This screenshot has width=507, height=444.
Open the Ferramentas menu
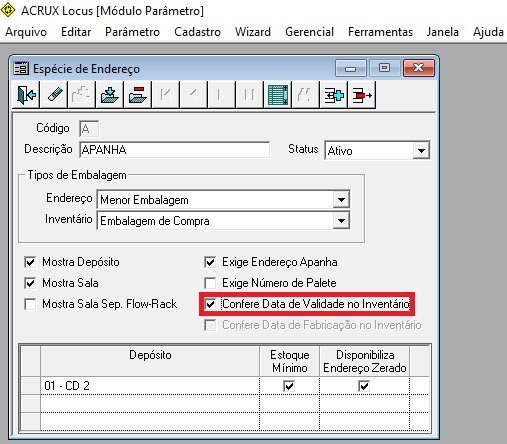pos(380,32)
